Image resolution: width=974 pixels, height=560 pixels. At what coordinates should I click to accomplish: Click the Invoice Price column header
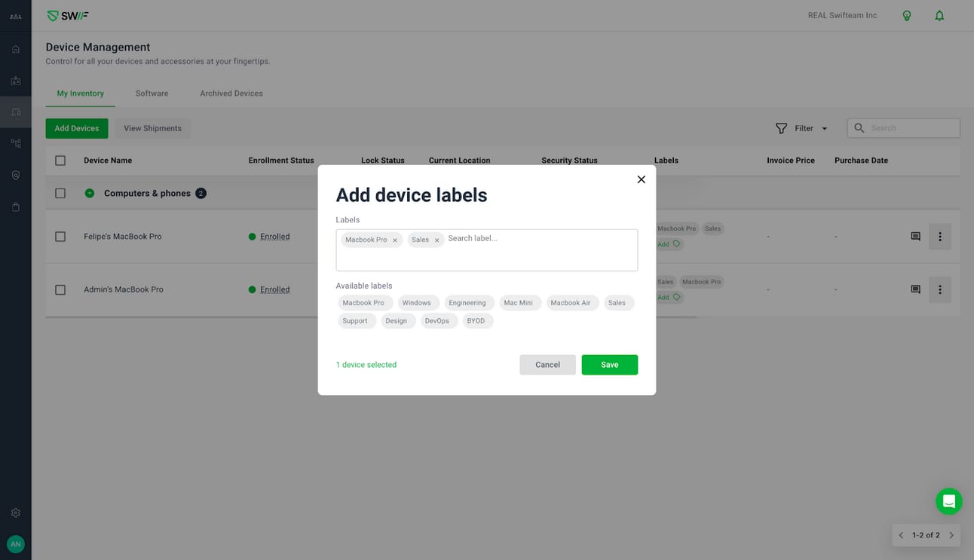click(791, 161)
